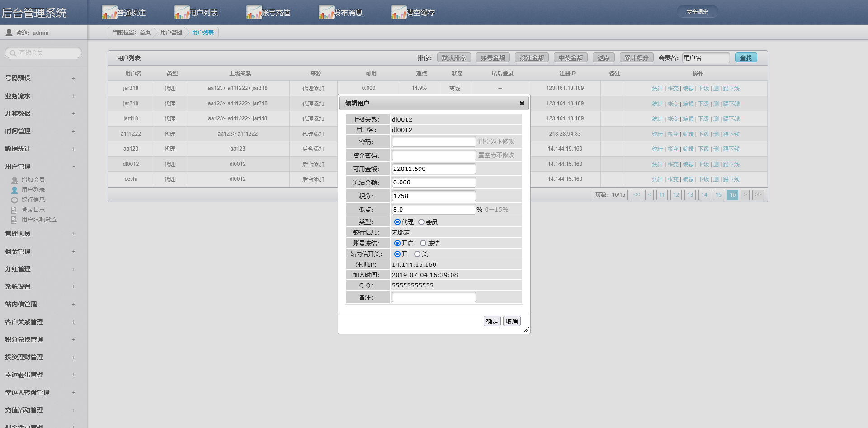Close the 编辑用户 dialog with X

point(522,103)
